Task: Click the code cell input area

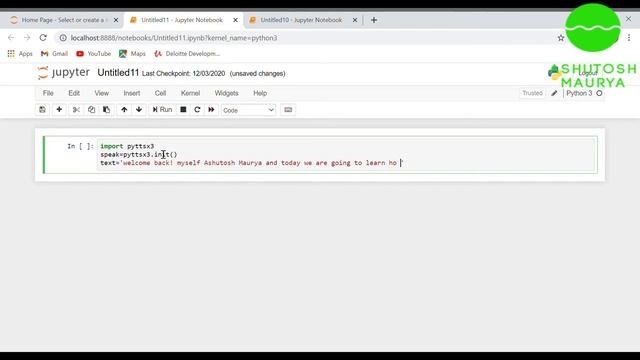Action: (346, 155)
